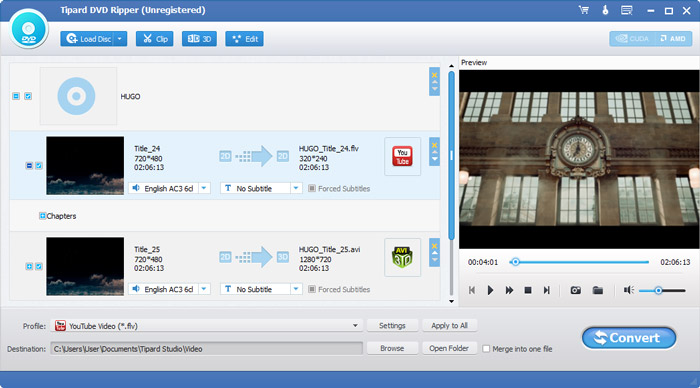Enable Forced Subtitles for Title_25
Screen dimensions: 700x388
(x=312, y=289)
